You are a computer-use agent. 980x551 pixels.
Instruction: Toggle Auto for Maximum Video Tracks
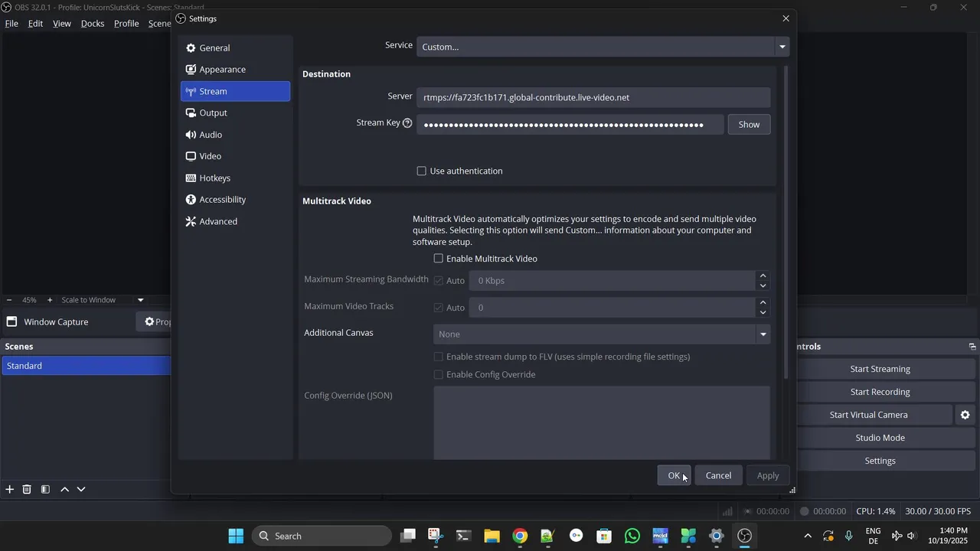coord(439,308)
